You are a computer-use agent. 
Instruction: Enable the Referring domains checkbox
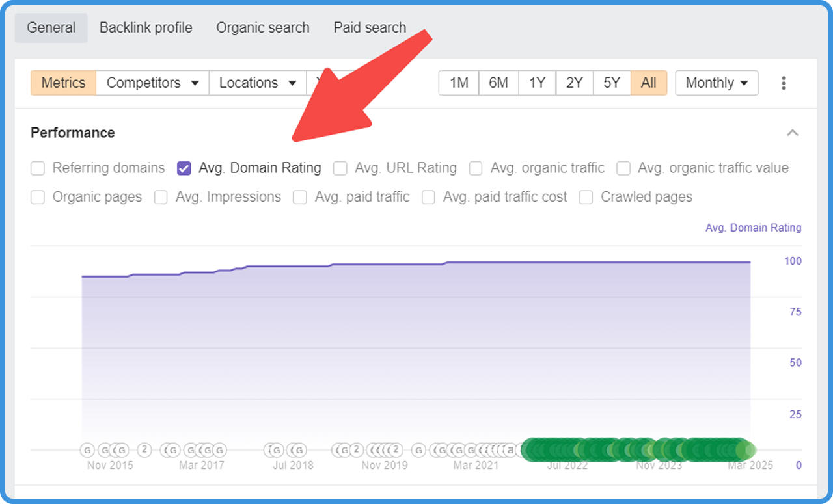click(38, 168)
